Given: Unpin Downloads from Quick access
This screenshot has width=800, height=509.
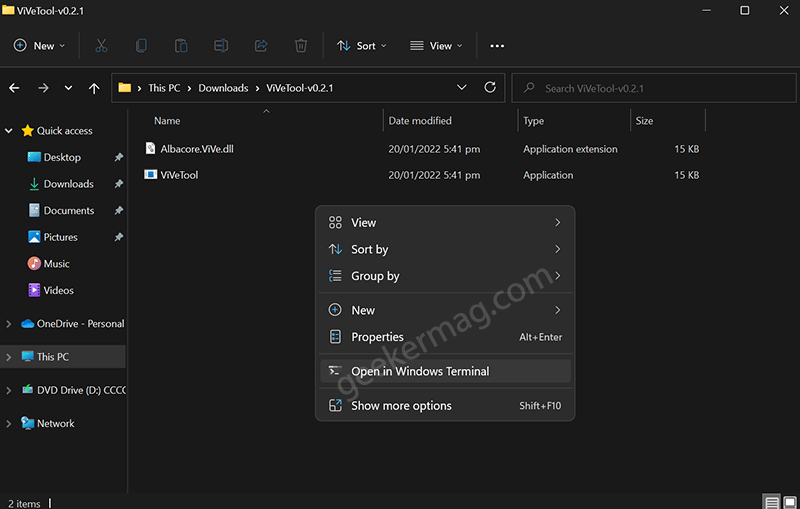Looking at the screenshot, I should click(x=119, y=184).
